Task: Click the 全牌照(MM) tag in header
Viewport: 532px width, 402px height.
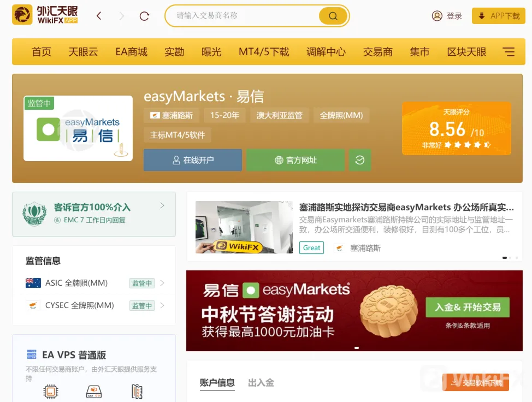Action: pos(341,115)
